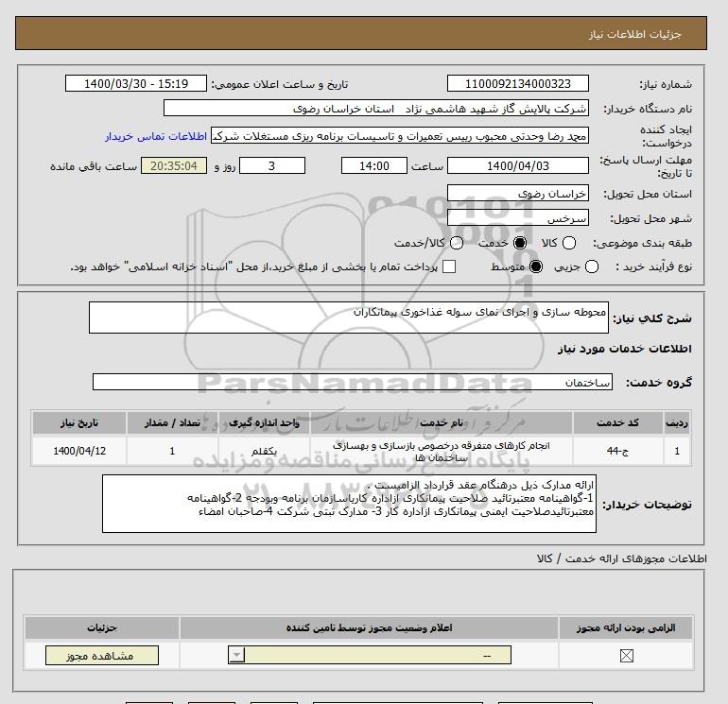Open the اطلاعات تماس خریدار link

tap(156, 136)
